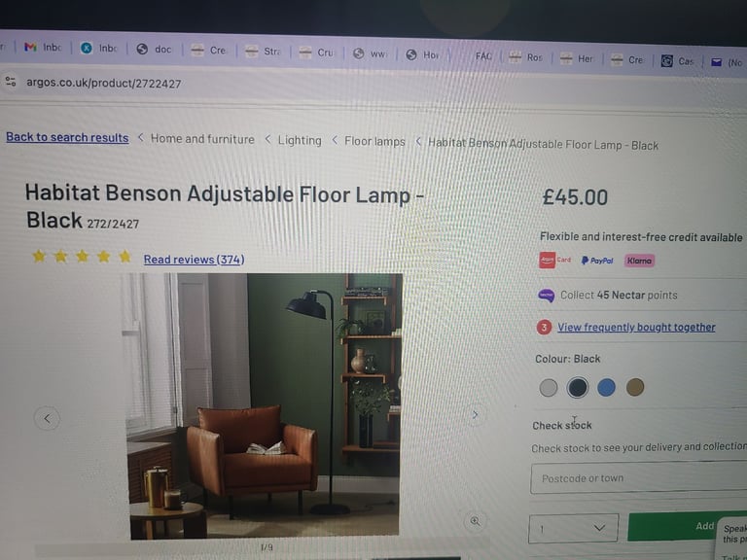Click the Argos Card payment icon

coord(554,260)
